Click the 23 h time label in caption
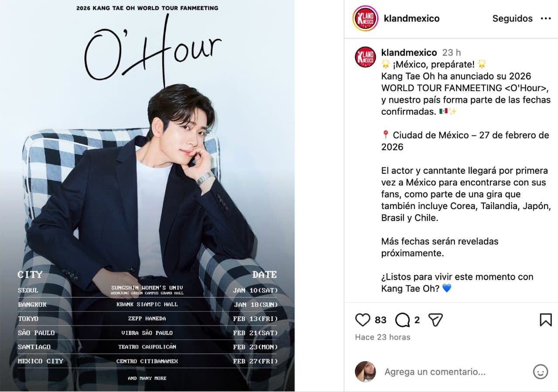The image size is (558, 392). point(451,52)
